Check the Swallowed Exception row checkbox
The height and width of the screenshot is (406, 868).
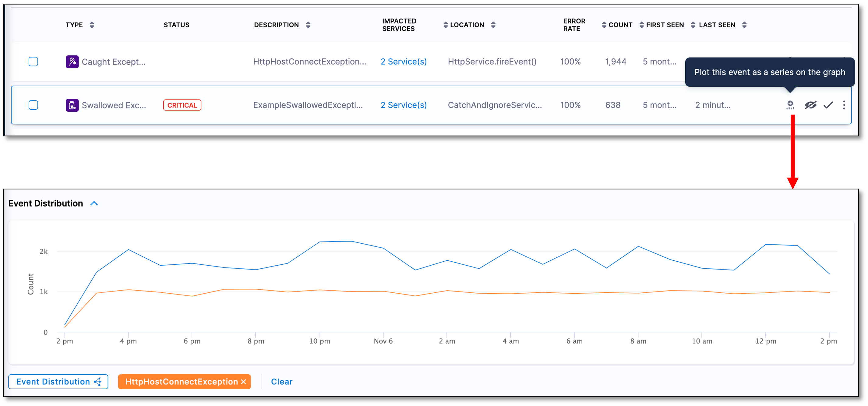coord(34,105)
